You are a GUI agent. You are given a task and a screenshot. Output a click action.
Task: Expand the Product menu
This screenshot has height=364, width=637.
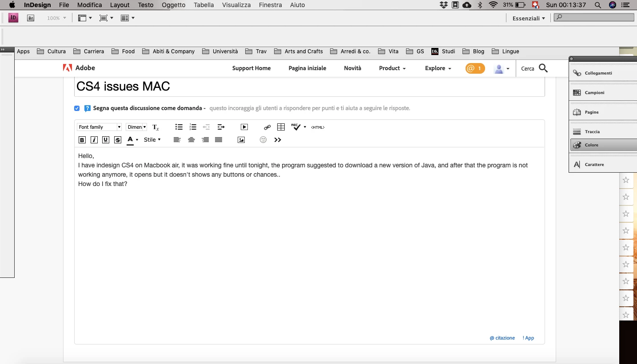[392, 68]
